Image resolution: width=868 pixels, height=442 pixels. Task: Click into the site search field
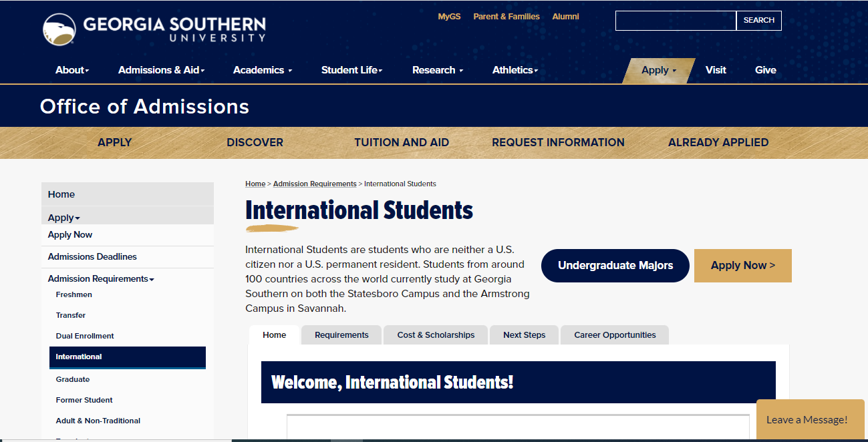click(676, 21)
